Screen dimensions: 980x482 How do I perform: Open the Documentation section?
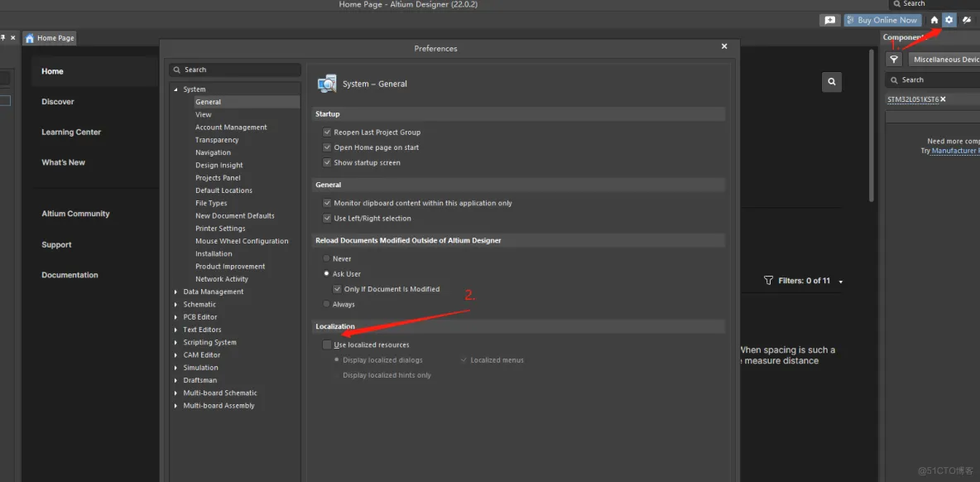pos(70,275)
